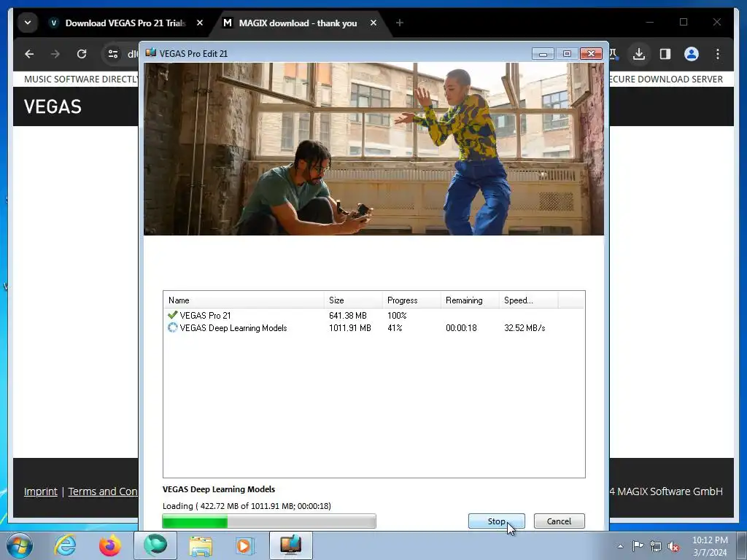Switch to the MAGIX download - thank you tab
Screen dimensions: 747x560
(298, 23)
